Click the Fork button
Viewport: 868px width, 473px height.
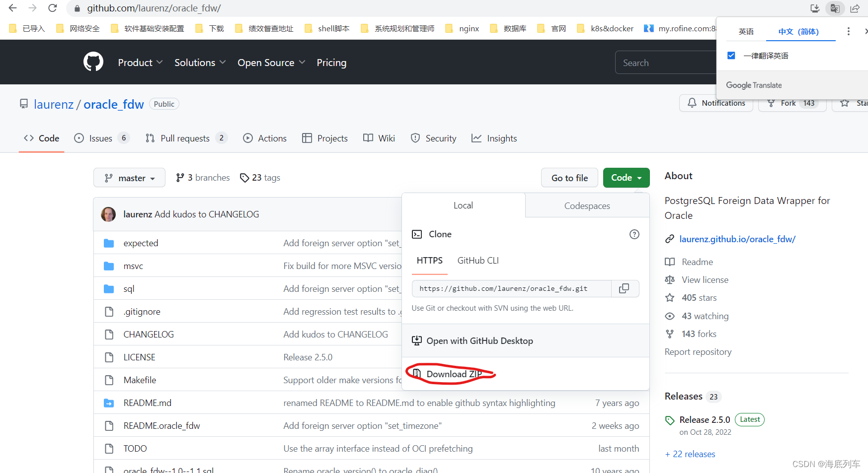point(792,103)
